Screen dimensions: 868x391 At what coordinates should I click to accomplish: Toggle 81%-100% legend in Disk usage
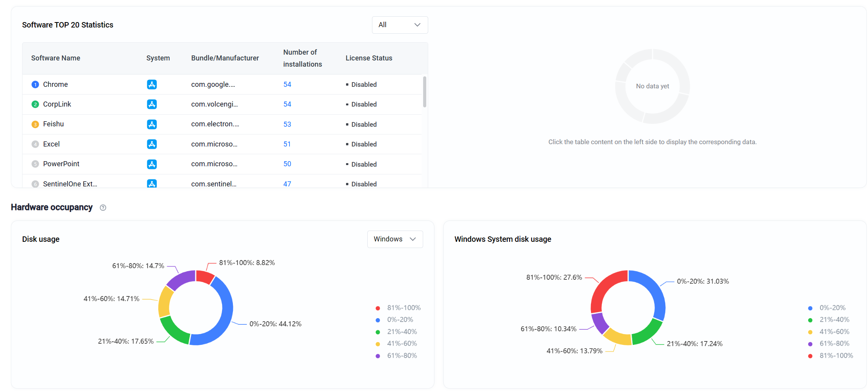398,308
